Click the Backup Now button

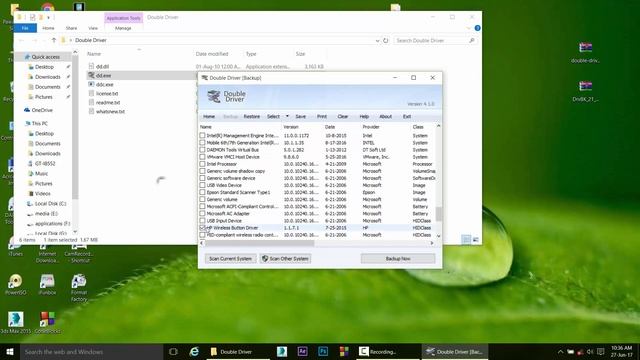398,259
